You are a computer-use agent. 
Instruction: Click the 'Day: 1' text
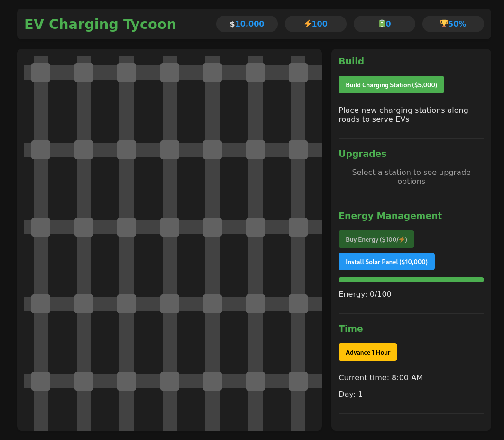[351, 394]
